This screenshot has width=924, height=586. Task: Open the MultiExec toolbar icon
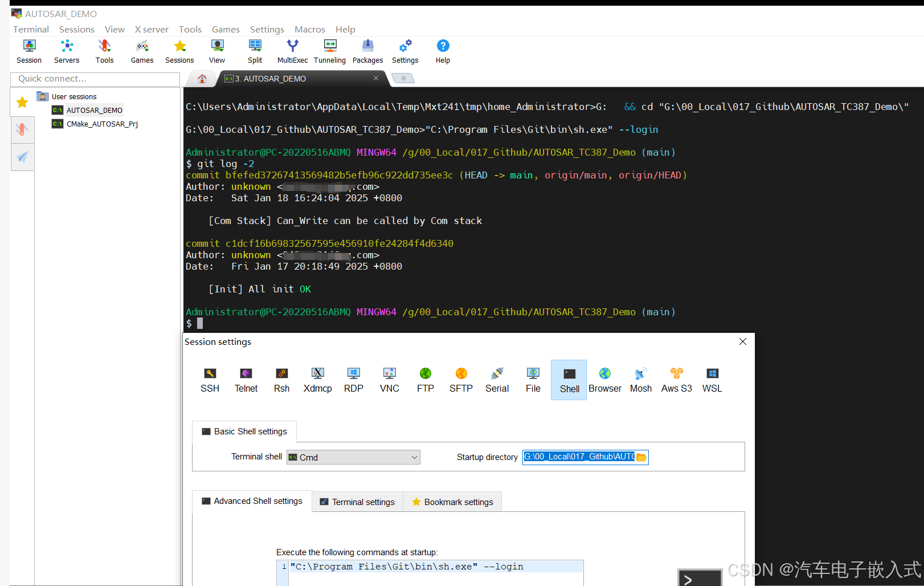tap(292, 51)
